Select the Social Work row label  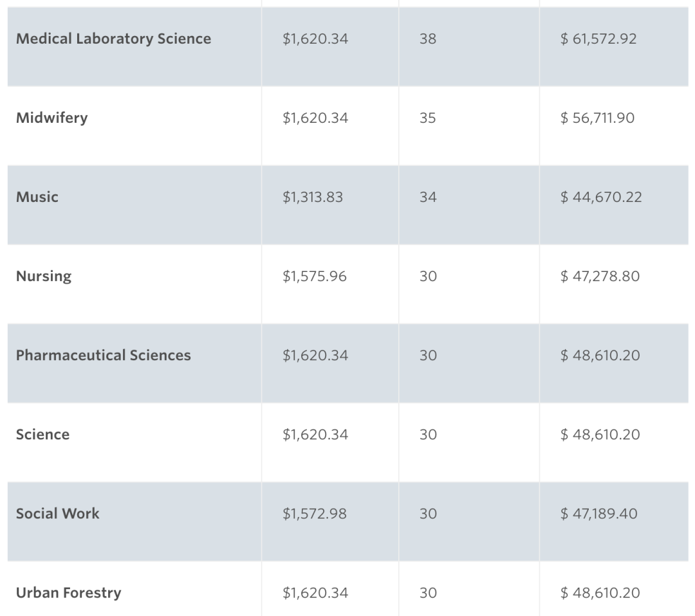click(58, 514)
